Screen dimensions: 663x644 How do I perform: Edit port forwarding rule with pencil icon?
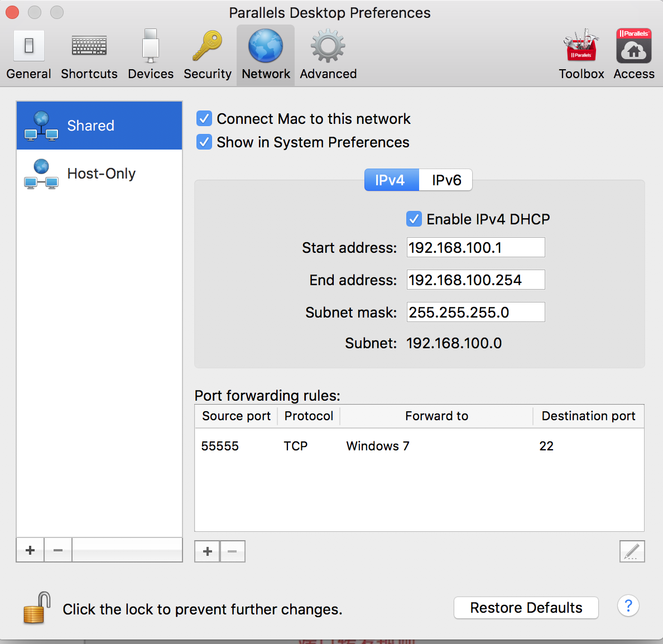(x=632, y=551)
